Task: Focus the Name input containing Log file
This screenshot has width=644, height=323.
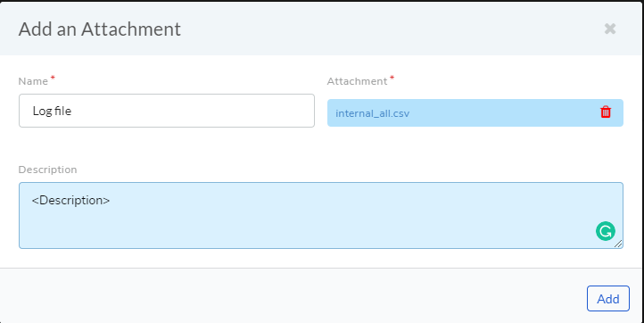Action: tap(167, 111)
